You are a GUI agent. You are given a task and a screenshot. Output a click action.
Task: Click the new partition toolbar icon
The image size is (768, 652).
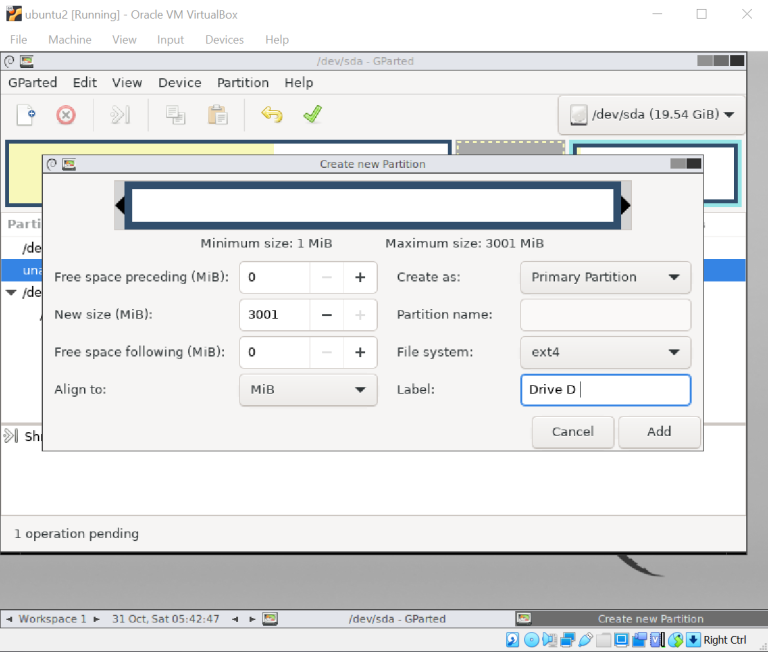(x=27, y=115)
